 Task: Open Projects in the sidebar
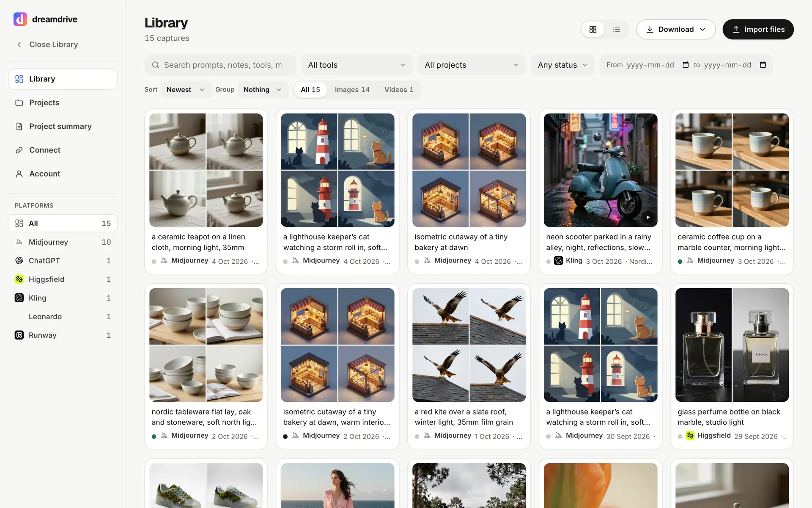pyautogui.click(x=63, y=103)
